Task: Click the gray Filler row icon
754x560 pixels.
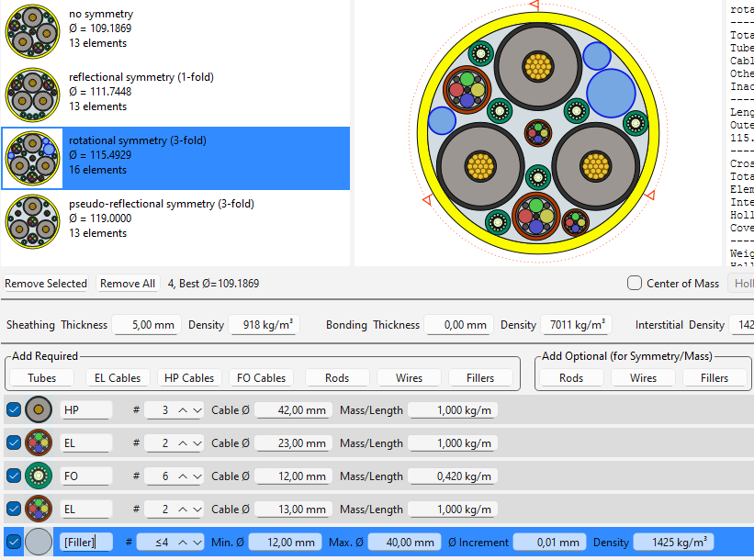Action: (x=39, y=542)
